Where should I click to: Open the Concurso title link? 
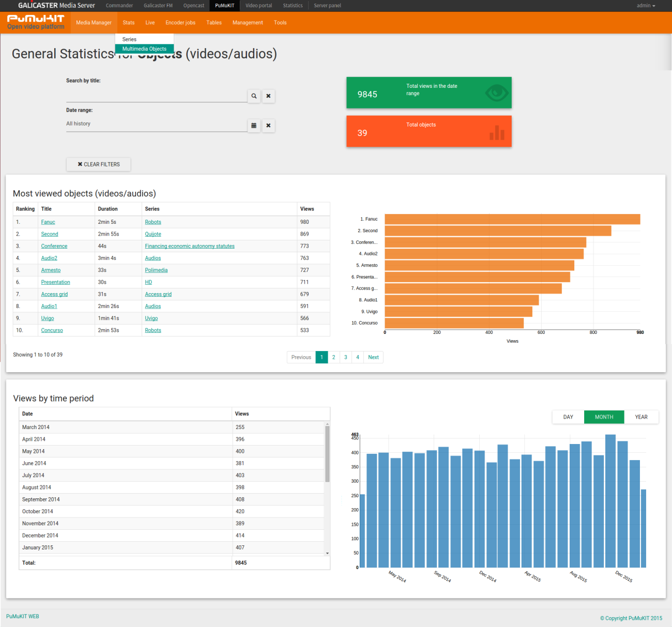(52, 330)
